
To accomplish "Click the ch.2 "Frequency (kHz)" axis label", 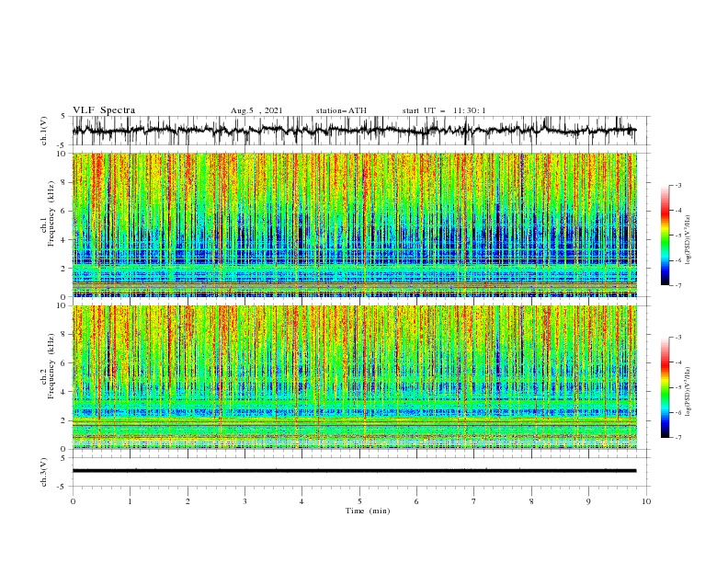I will 51,366.
